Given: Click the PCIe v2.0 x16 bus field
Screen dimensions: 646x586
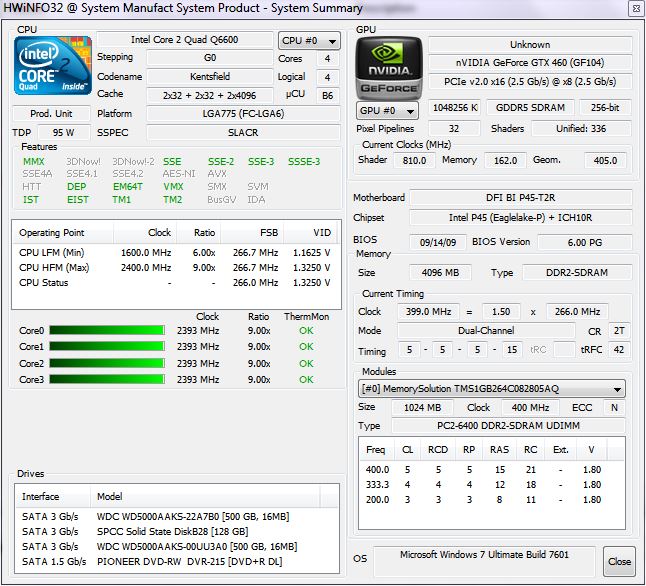Looking at the screenshot, I should pyautogui.click(x=530, y=82).
